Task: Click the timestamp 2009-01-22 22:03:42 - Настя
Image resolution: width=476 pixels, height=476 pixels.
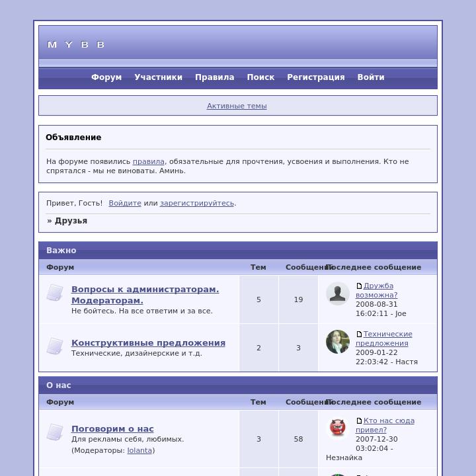Action: (x=387, y=357)
